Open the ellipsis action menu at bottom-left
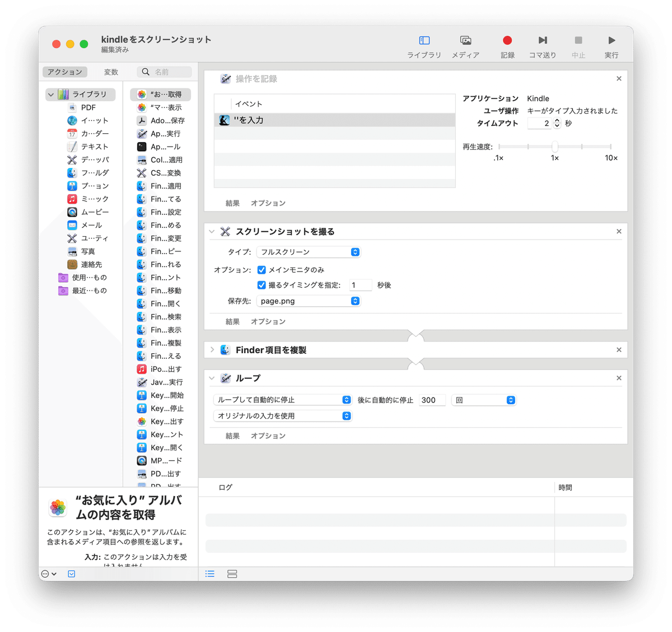672x632 pixels. point(49,574)
